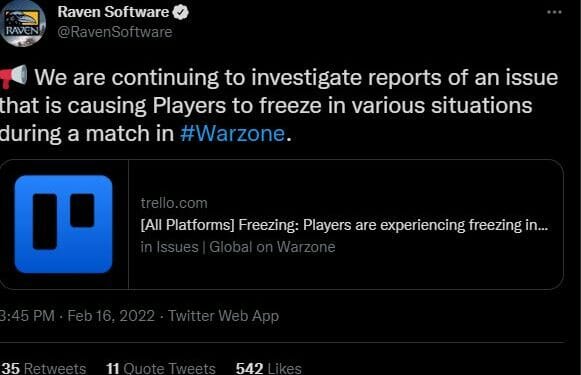Open the trello.com domain link in card

pyautogui.click(x=174, y=203)
